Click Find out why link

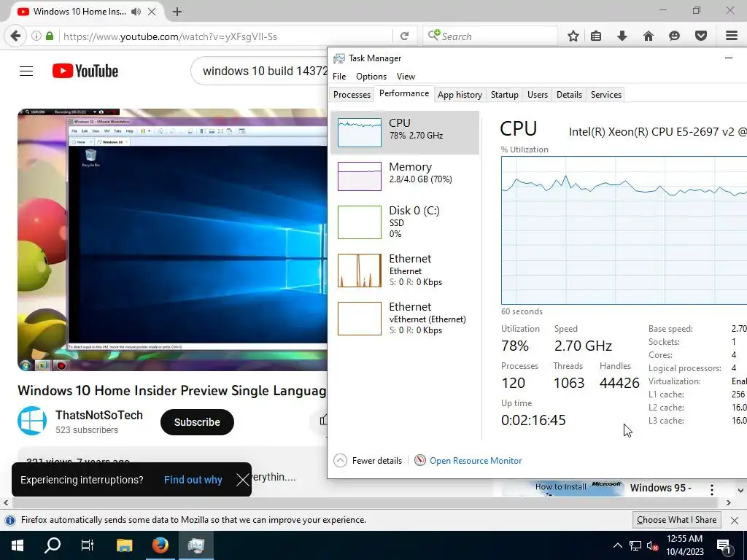point(193,480)
